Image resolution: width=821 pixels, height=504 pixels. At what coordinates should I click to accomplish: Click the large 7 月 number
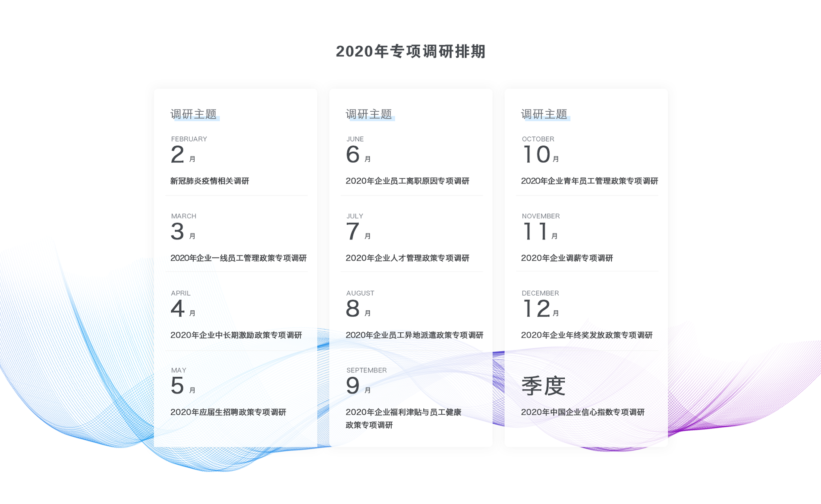(359, 232)
